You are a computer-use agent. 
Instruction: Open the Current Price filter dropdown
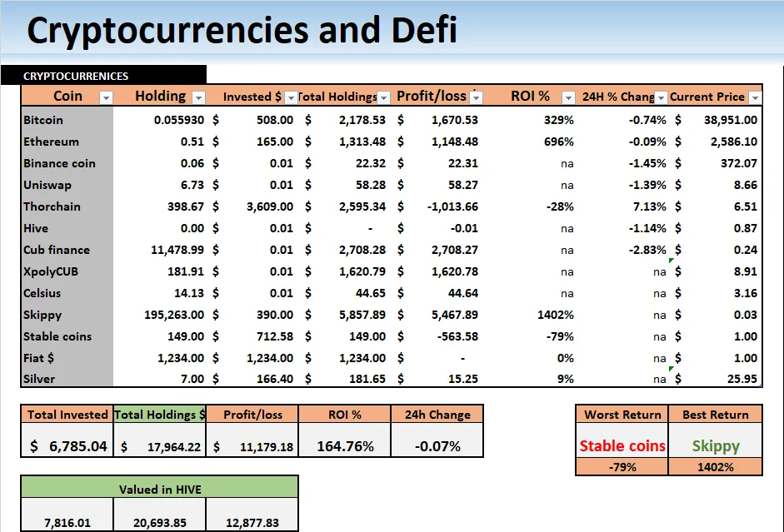pyautogui.click(x=755, y=98)
